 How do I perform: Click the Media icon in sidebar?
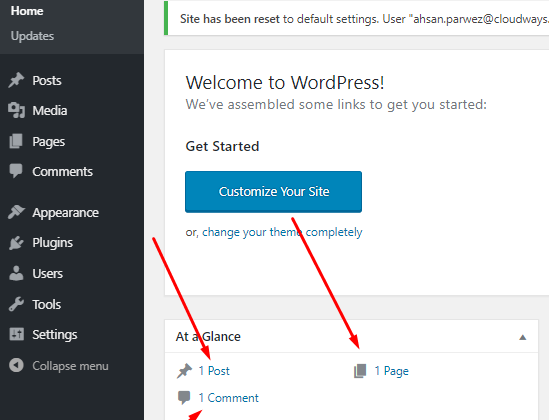tap(16, 110)
